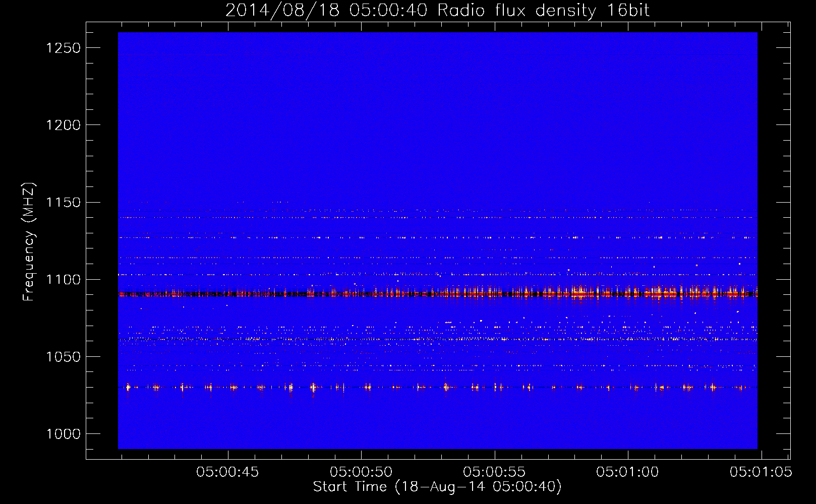Click the 05:01:00 time tick label
The width and height of the screenshot is (816, 504).
(627, 472)
